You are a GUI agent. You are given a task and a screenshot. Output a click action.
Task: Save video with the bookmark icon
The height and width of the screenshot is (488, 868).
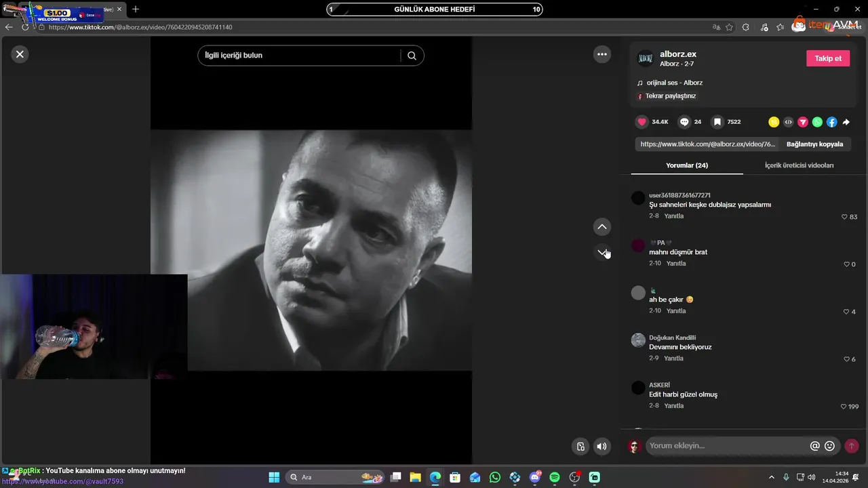coord(717,122)
